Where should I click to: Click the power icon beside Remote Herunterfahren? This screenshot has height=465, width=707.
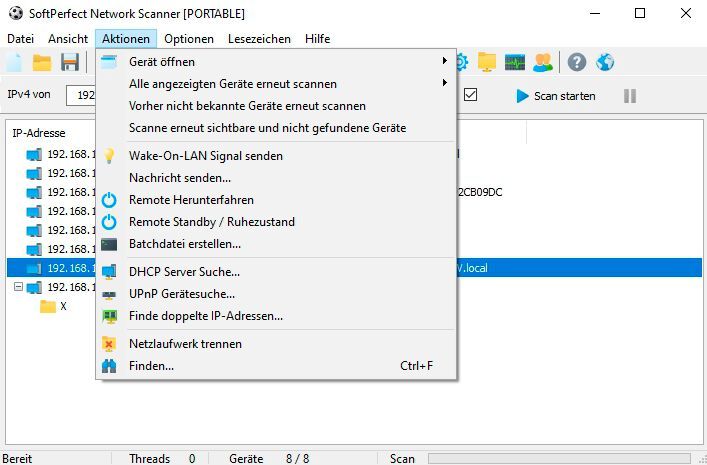point(109,200)
